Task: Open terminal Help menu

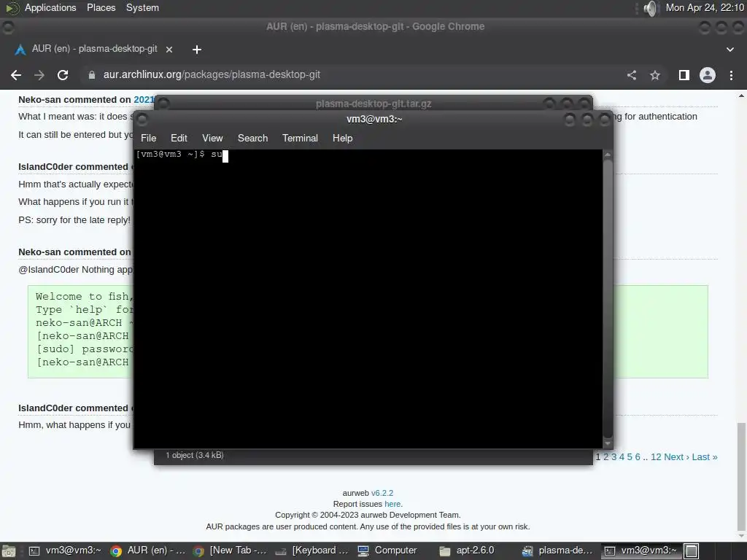Action: pyautogui.click(x=342, y=138)
